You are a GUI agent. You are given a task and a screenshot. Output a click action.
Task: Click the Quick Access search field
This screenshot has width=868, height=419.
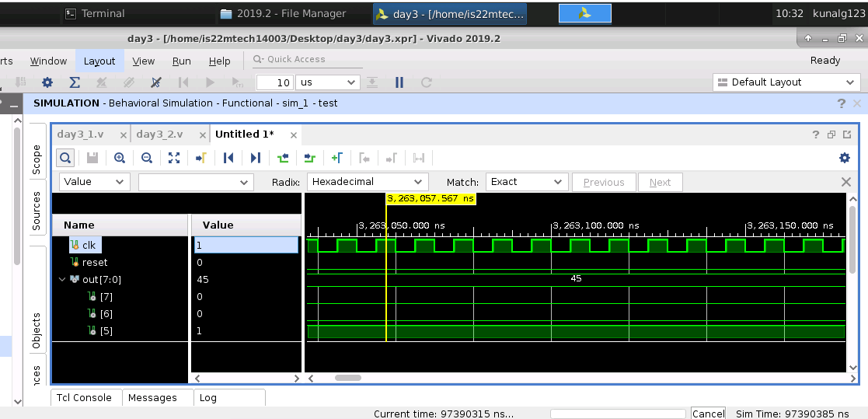[x=308, y=59]
